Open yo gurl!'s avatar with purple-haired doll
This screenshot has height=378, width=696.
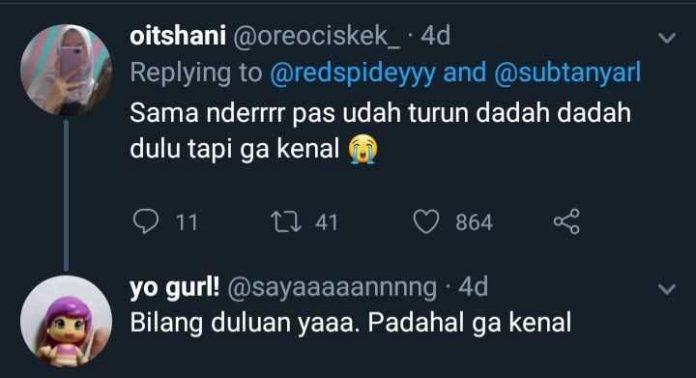pos(66,321)
